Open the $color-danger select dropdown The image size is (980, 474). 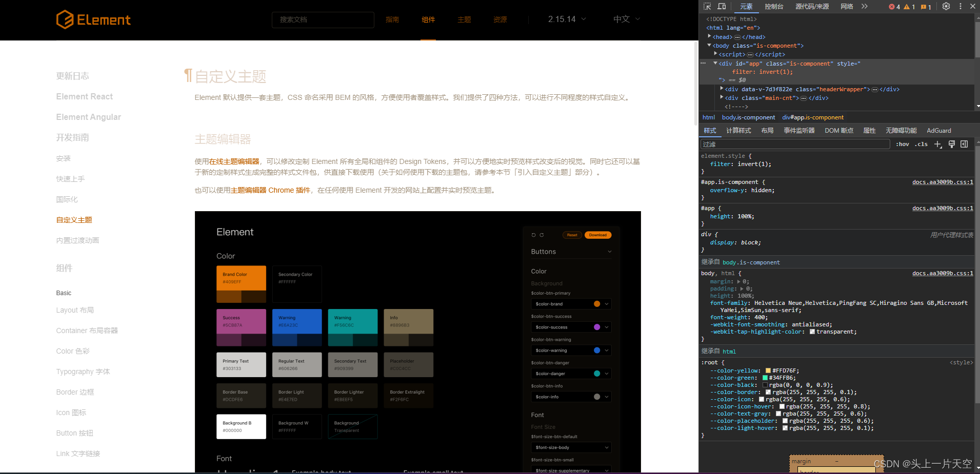coord(571,374)
